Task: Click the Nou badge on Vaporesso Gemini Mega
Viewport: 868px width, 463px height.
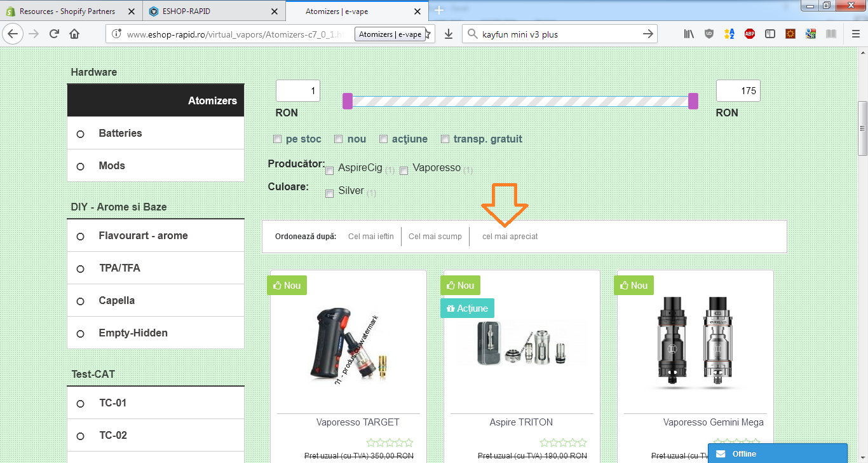Action: pyautogui.click(x=634, y=286)
